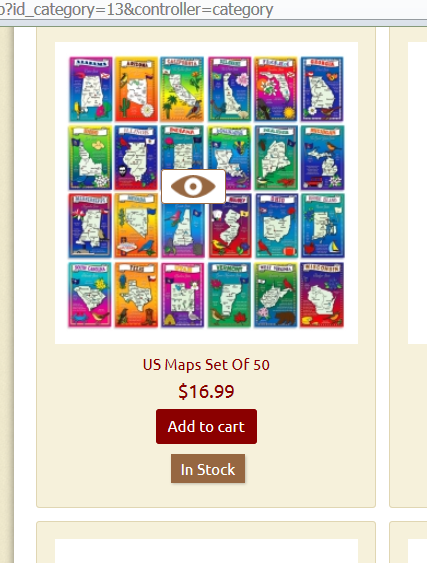Click the Arizona postcard with cactus
427x563 pixels.
(136, 89)
